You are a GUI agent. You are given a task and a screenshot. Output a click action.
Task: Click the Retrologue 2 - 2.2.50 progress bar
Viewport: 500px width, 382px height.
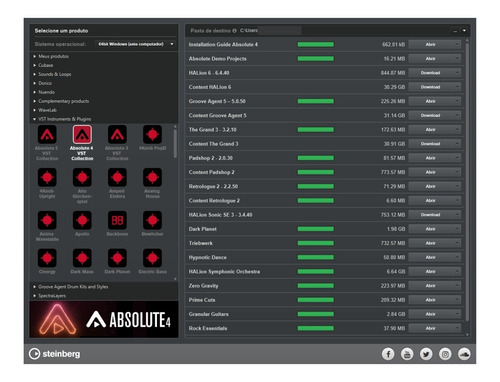316,186
